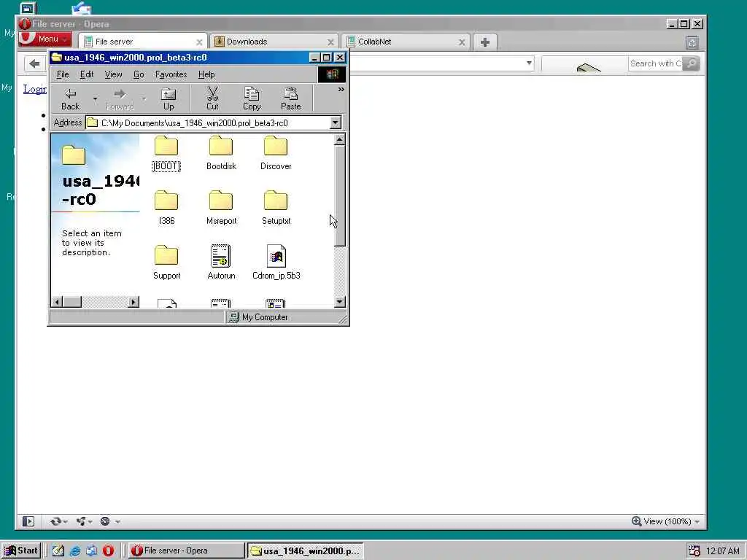747x560 pixels.
Task: Select the Support folder
Action: [x=166, y=262]
